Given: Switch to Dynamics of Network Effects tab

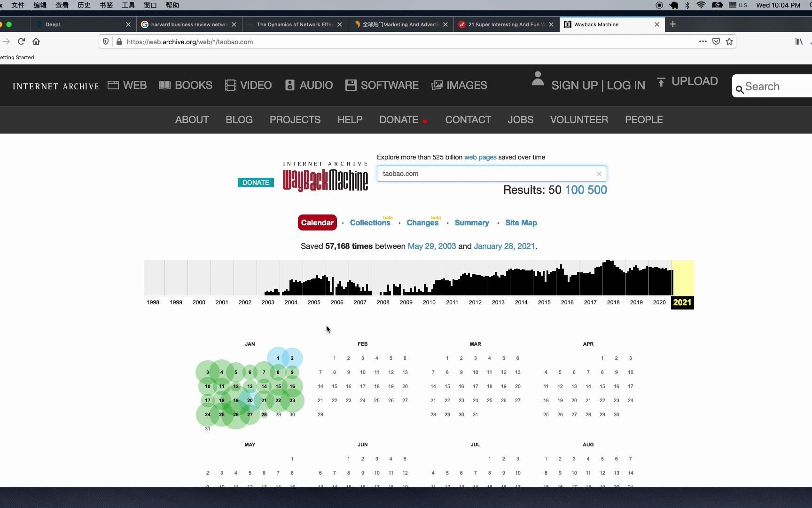Looking at the screenshot, I should (295, 24).
